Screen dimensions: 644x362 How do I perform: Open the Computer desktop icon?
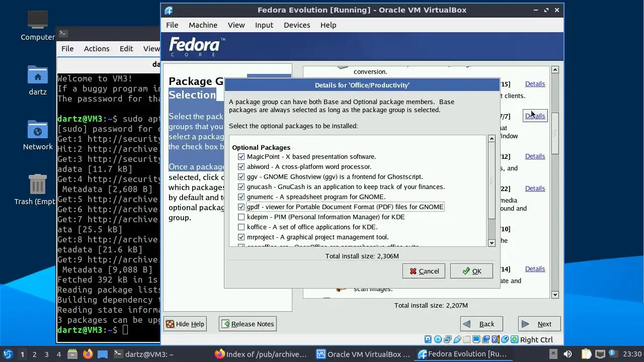[x=38, y=25]
